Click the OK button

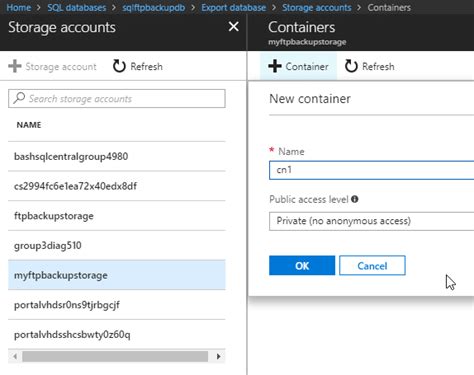[302, 266]
